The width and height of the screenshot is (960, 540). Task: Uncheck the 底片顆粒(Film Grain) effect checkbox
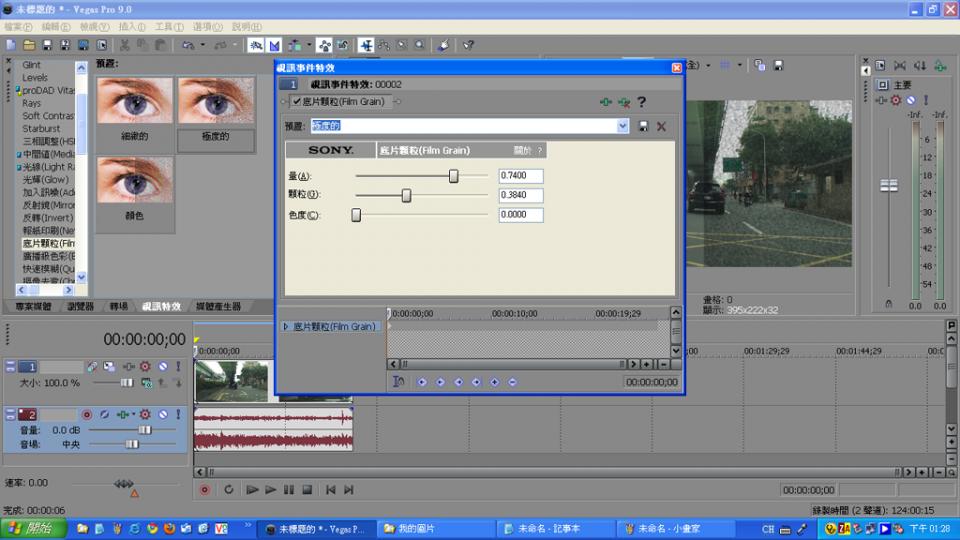pyautogui.click(x=297, y=102)
